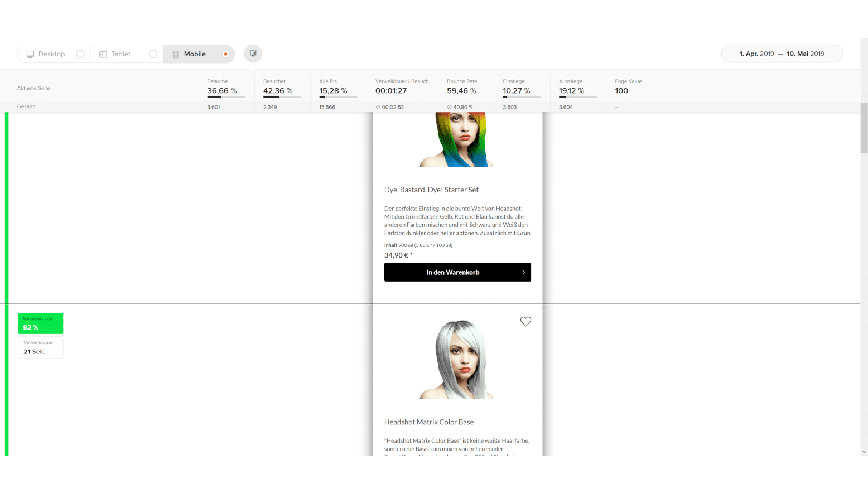Open the presentation mode icon button

coord(253,54)
